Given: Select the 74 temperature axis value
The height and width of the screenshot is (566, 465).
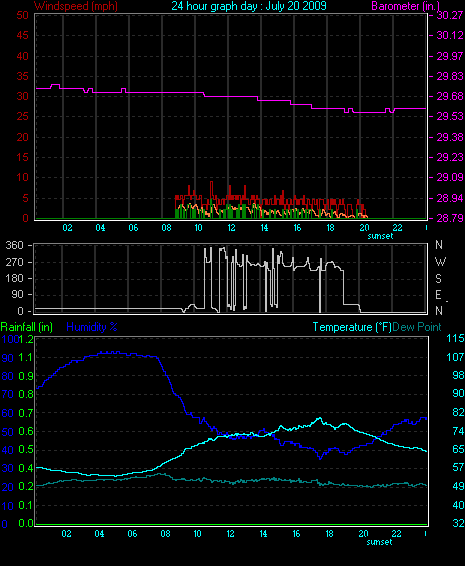Looking at the screenshot, I should (458, 431).
